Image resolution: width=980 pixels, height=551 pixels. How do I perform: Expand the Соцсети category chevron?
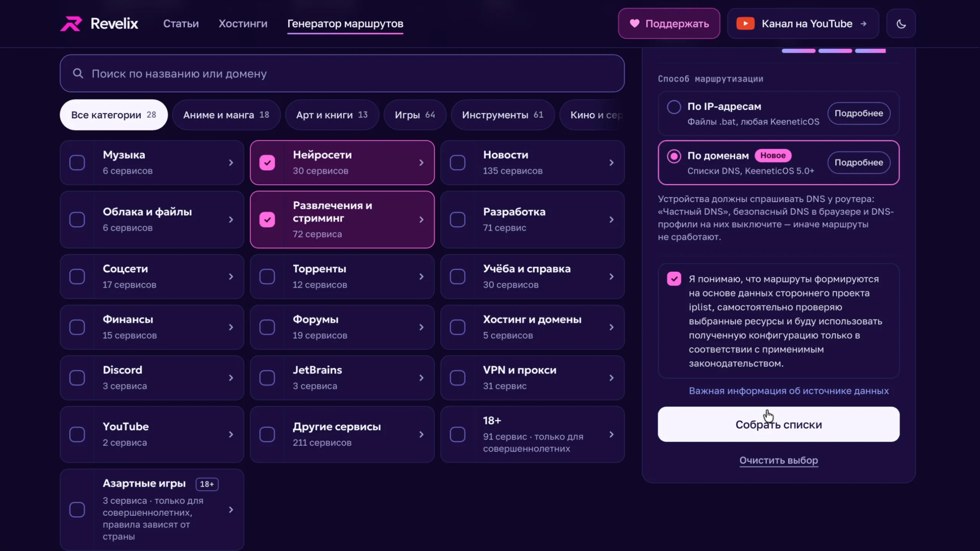(231, 277)
